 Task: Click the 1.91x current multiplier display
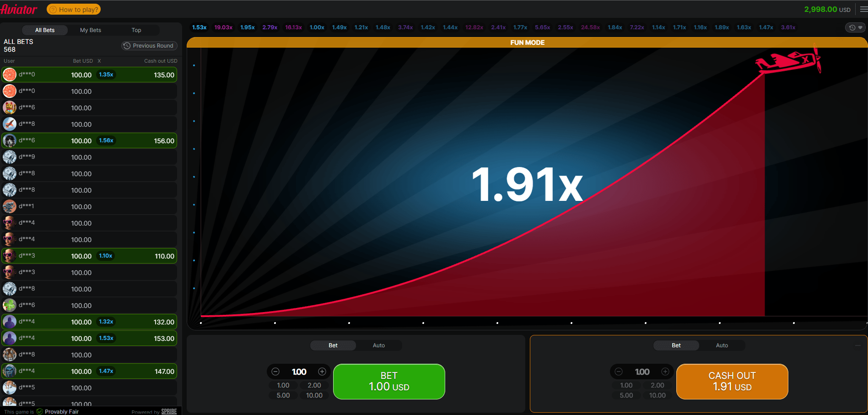(527, 184)
